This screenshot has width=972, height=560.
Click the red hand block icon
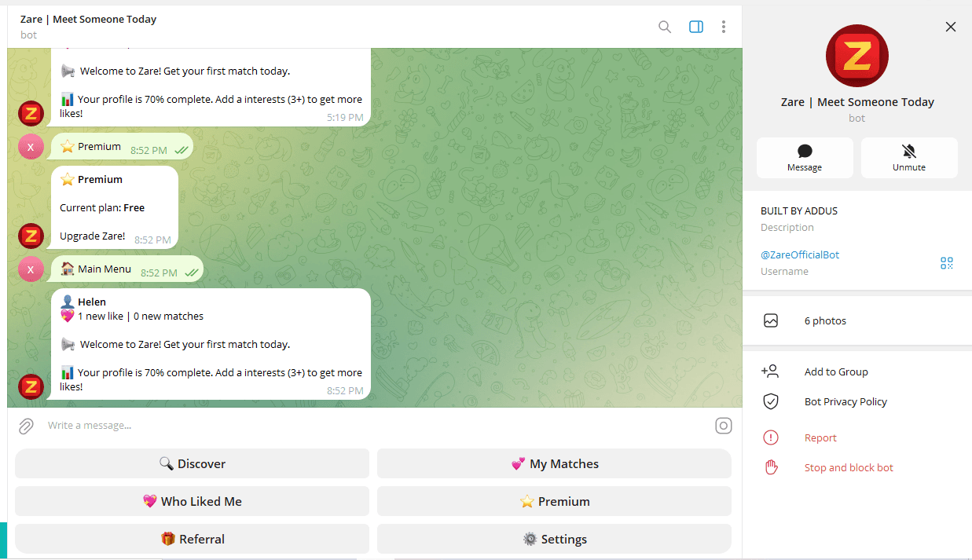tap(771, 467)
